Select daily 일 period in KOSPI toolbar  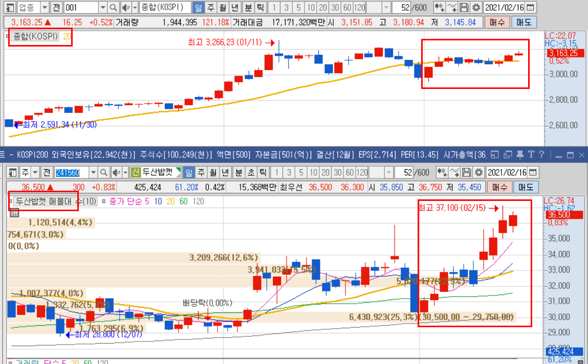click(198, 8)
